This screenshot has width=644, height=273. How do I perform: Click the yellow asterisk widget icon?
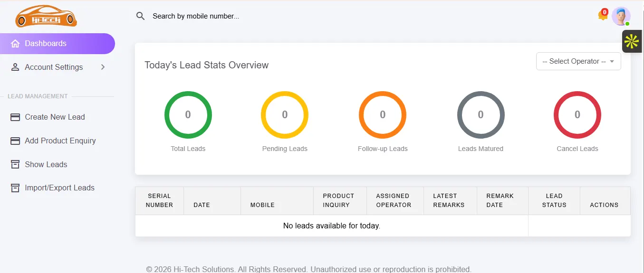click(632, 42)
